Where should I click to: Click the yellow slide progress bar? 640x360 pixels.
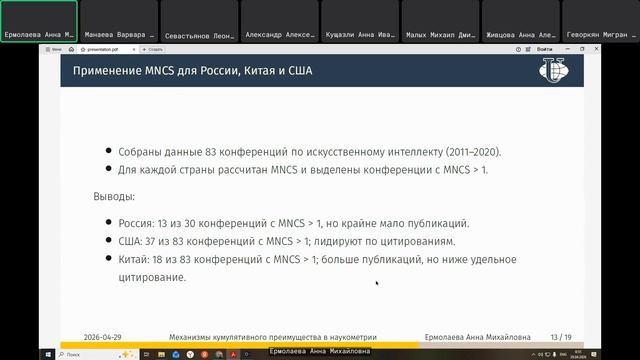coord(240,345)
